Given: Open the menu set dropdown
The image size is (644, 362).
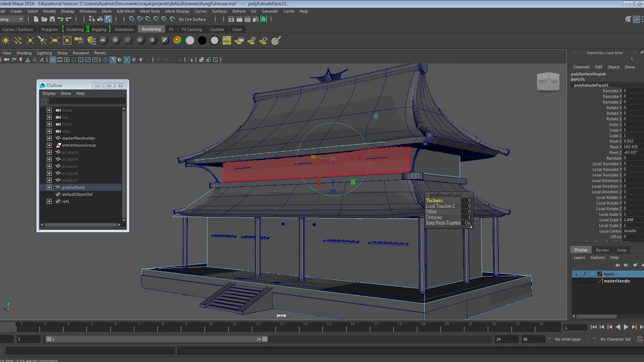Looking at the screenshot, I should tap(12, 19).
